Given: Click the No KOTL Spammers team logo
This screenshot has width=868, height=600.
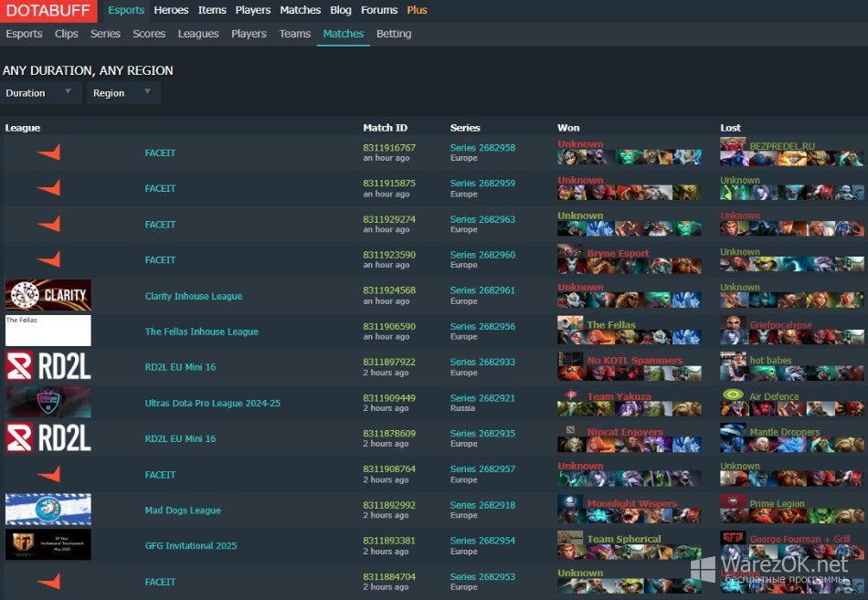Looking at the screenshot, I should pyautogui.click(x=570, y=359).
